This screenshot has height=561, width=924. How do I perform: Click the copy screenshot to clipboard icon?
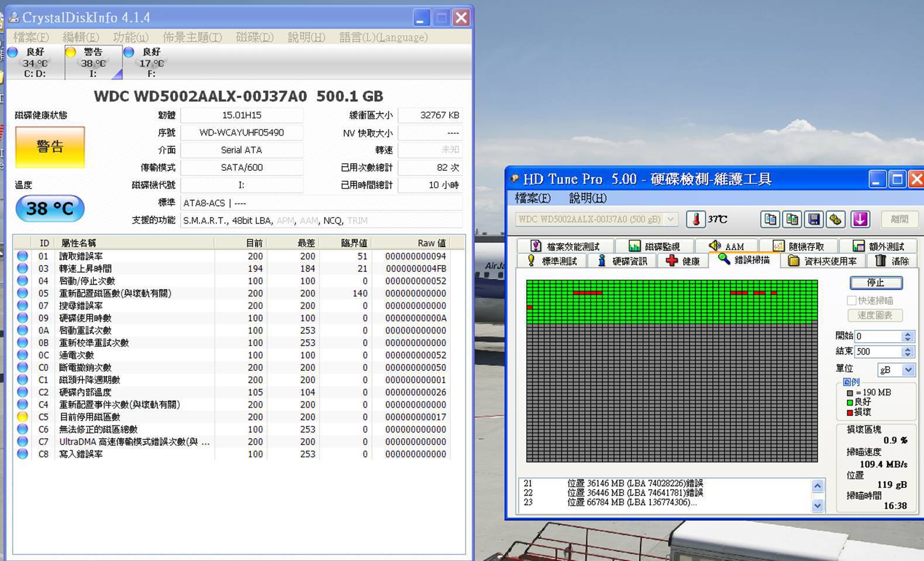coord(792,219)
